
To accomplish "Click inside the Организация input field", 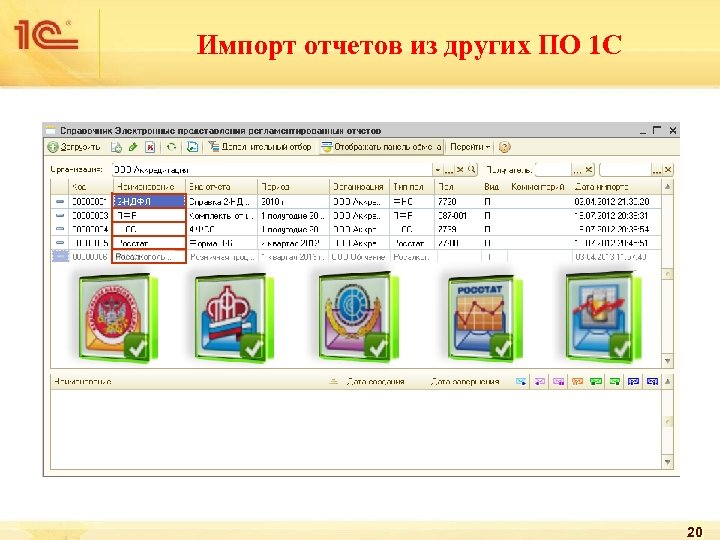I will click(x=272, y=170).
